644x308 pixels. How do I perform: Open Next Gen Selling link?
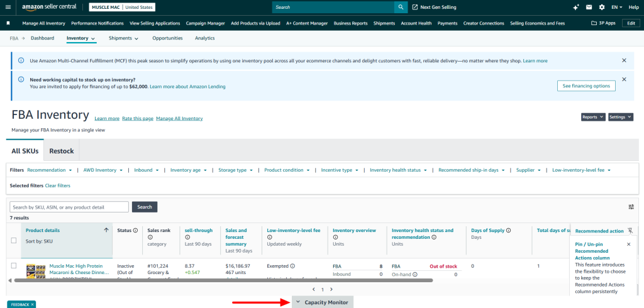434,7
